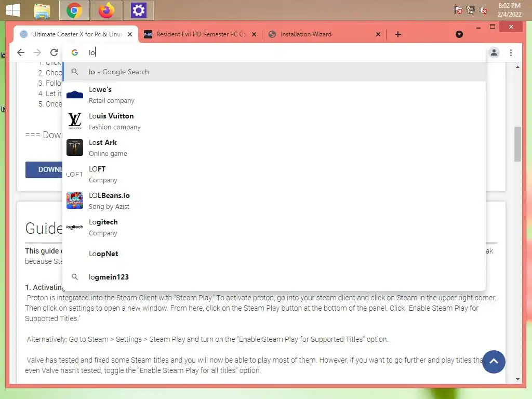Go forward to the next page
Viewport: 532px width, 399px height.
pos(37,52)
